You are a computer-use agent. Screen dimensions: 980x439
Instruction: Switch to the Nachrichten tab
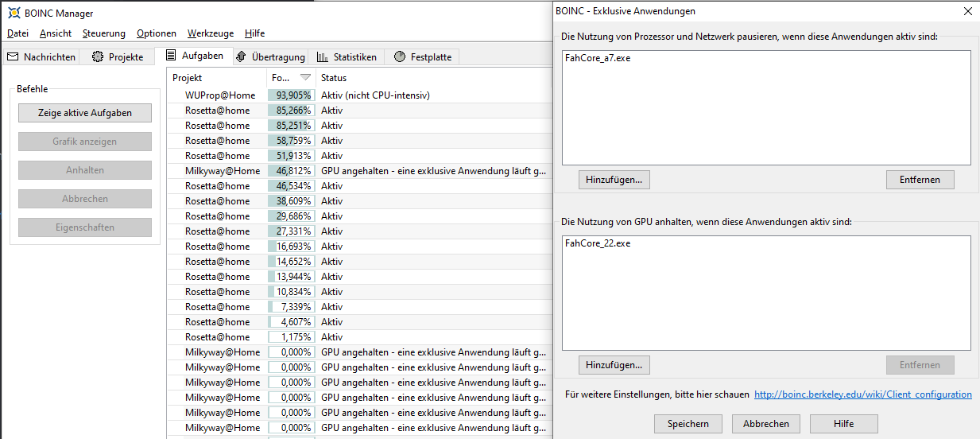point(41,57)
